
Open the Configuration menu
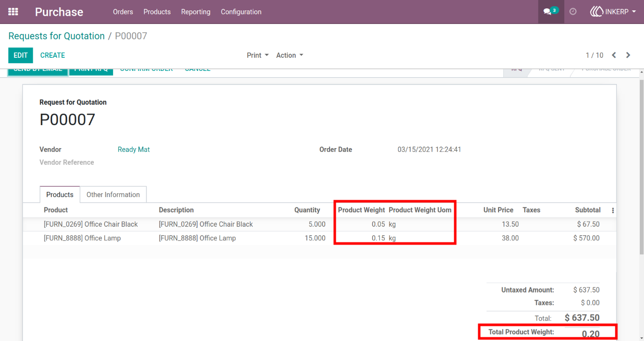(241, 11)
